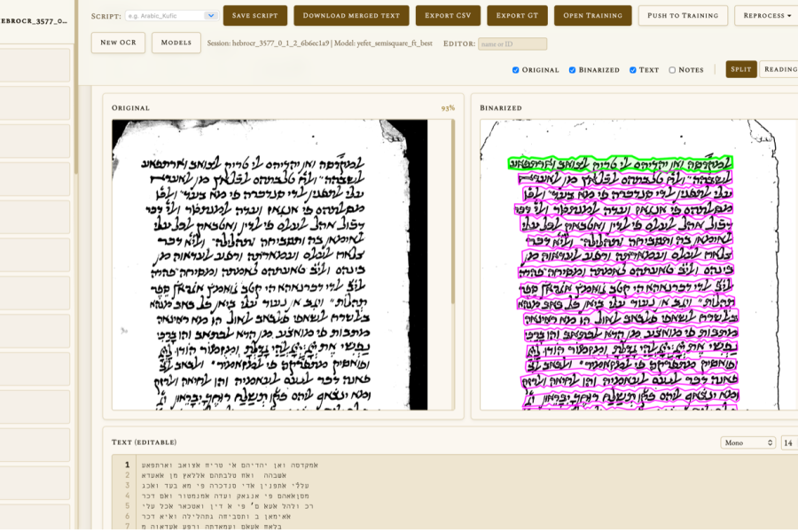Switch to Reading view mode
Viewport: 798px width, 532px height.
[x=779, y=69]
